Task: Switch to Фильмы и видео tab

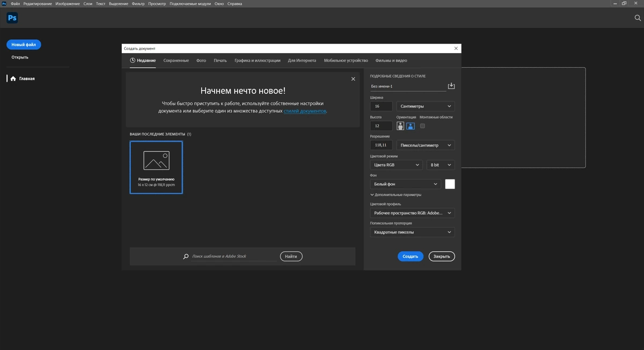Action: (x=391, y=61)
